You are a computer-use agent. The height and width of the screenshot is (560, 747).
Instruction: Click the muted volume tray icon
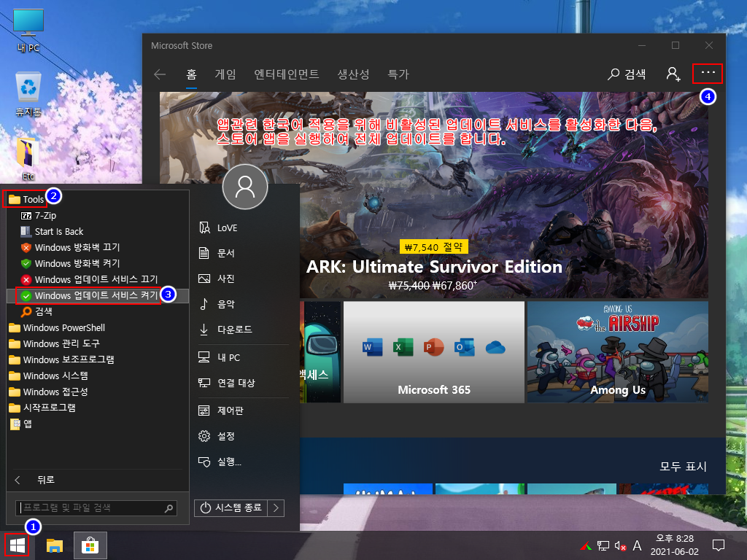[620, 545]
